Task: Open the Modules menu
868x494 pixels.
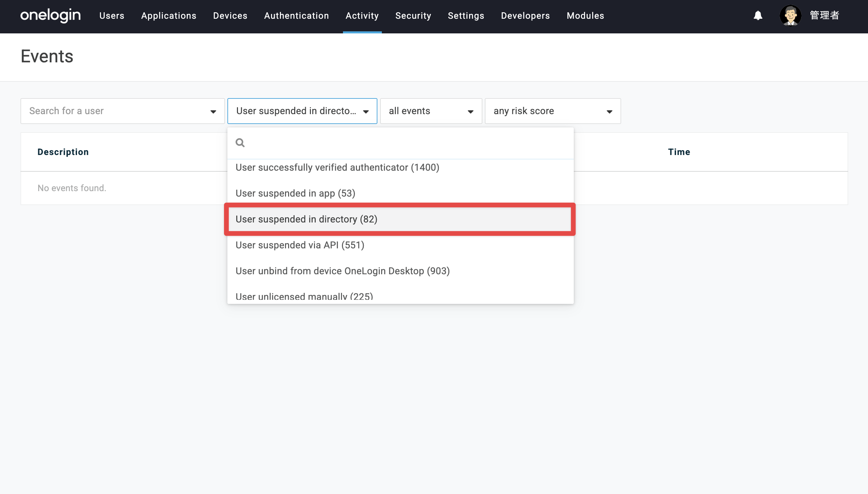Action: coord(585,16)
